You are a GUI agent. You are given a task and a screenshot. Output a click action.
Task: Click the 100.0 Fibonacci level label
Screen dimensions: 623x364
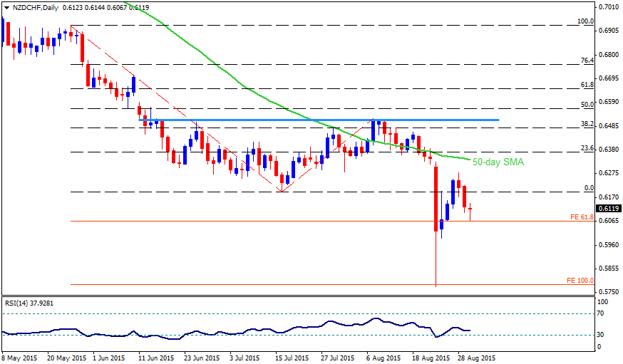586,21
